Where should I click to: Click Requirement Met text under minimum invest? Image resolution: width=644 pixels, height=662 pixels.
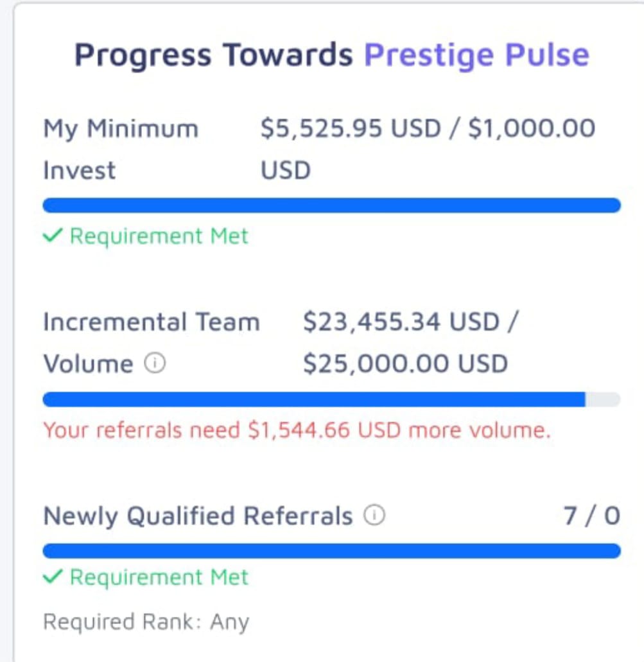pyautogui.click(x=159, y=236)
